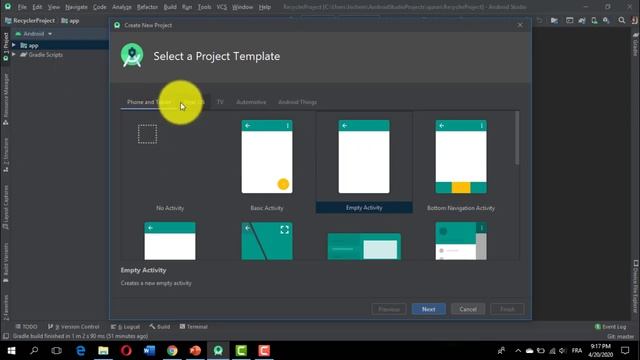This screenshot has width=640, height=360.
Task: Select the Empty Activity template
Action: pos(364,162)
